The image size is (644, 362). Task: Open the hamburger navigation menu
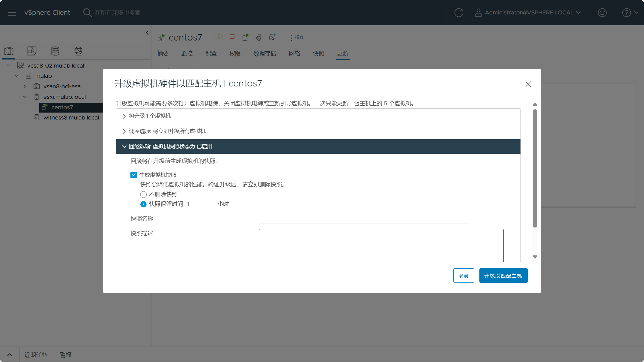[12, 13]
